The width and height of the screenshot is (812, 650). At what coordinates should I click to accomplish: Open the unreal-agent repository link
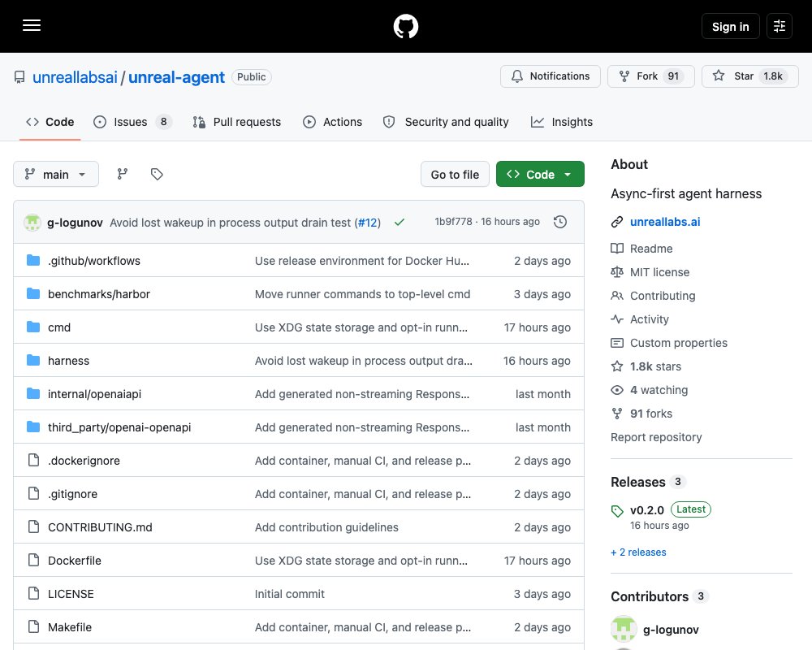coord(176,77)
